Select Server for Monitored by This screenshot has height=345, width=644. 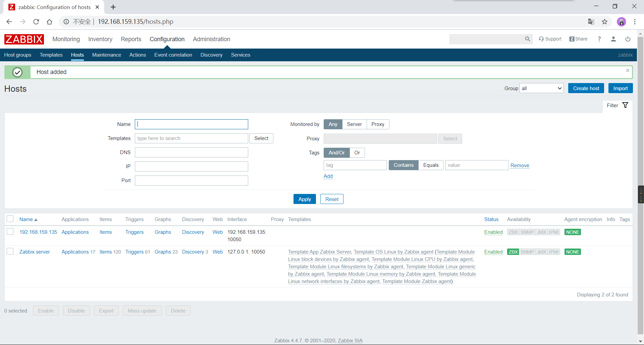(354, 124)
